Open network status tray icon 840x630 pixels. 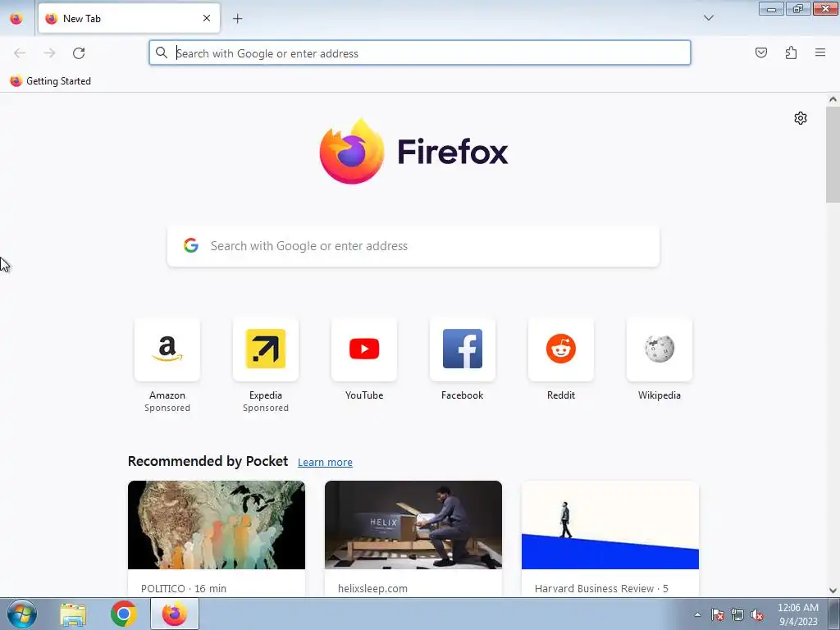[737, 614]
